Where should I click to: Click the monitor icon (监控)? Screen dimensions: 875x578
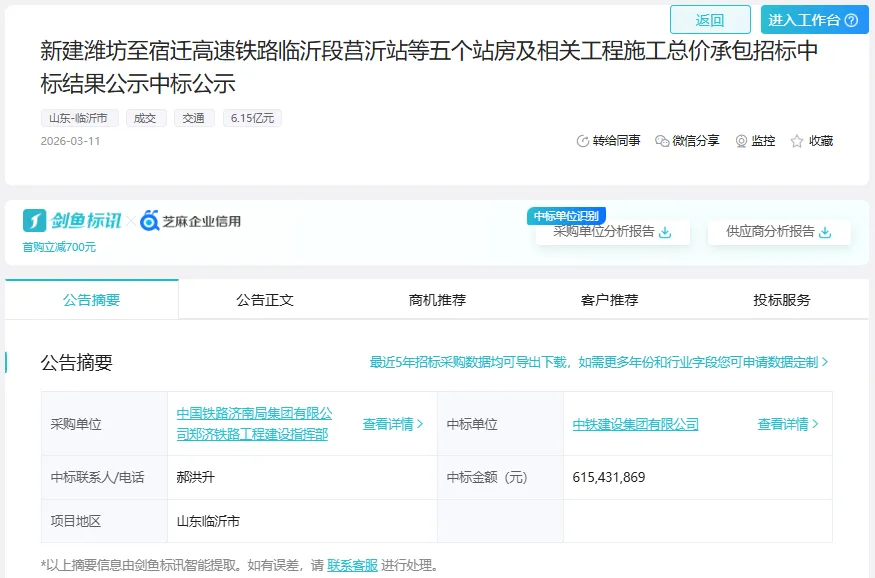point(741,141)
